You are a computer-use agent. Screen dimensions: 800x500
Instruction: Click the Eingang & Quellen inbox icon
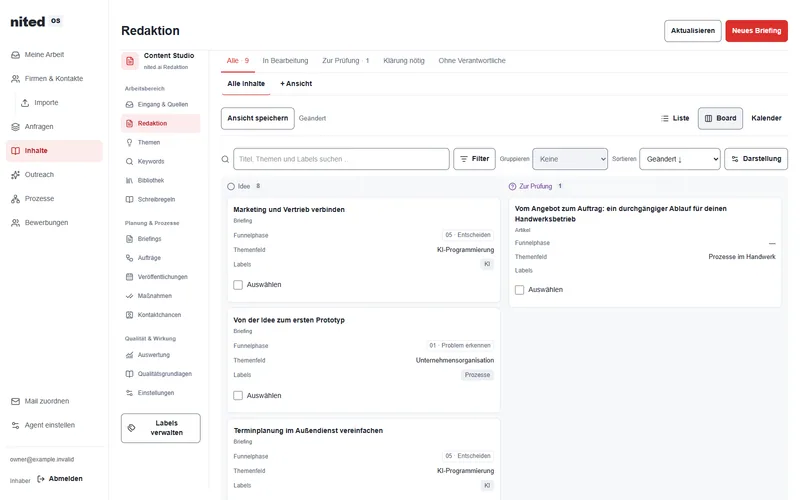pos(130,104)
